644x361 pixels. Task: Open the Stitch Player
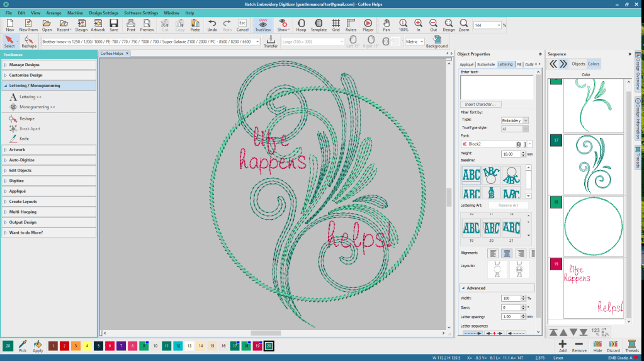tap(368, 25)
